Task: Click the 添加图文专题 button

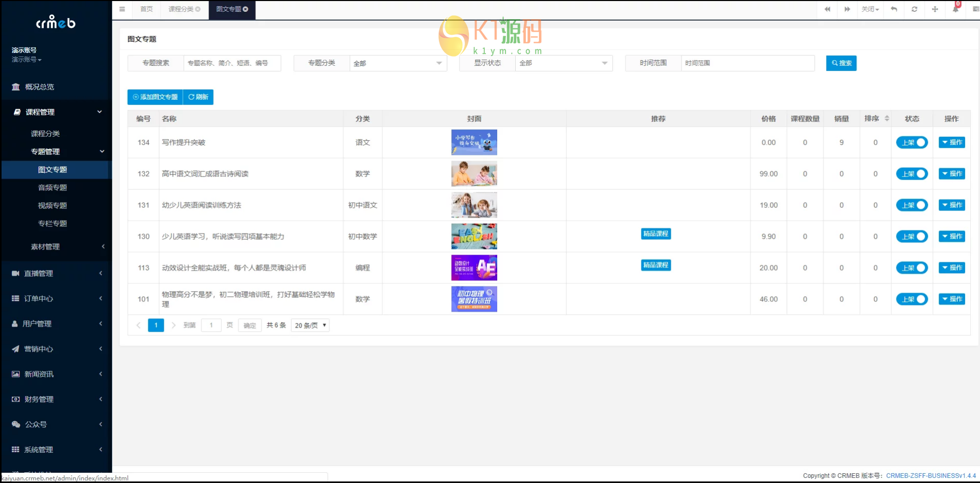Action: pyautogui.click(x=155, y=97)
